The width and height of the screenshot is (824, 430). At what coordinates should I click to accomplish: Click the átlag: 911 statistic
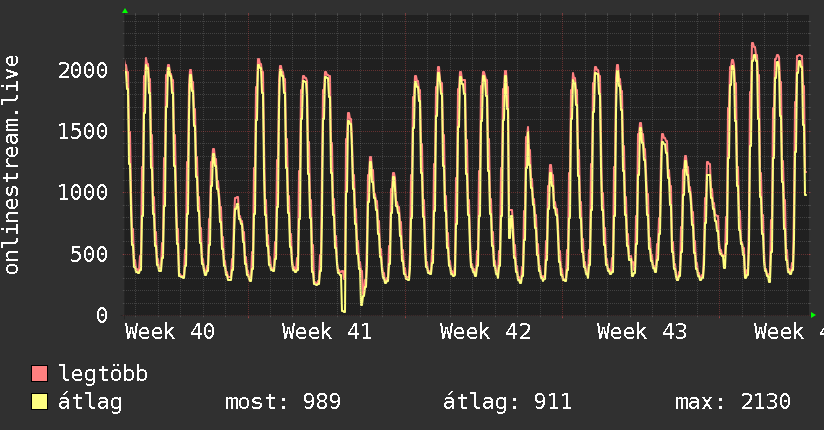(x=507, y=402)
